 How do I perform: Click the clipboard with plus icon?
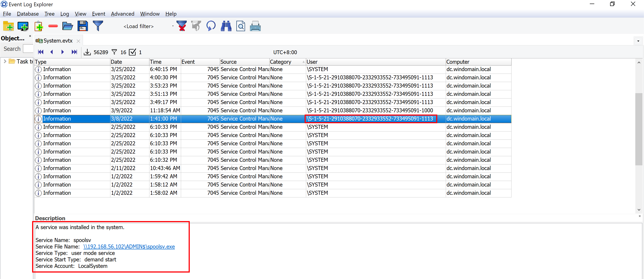[39, 26]
